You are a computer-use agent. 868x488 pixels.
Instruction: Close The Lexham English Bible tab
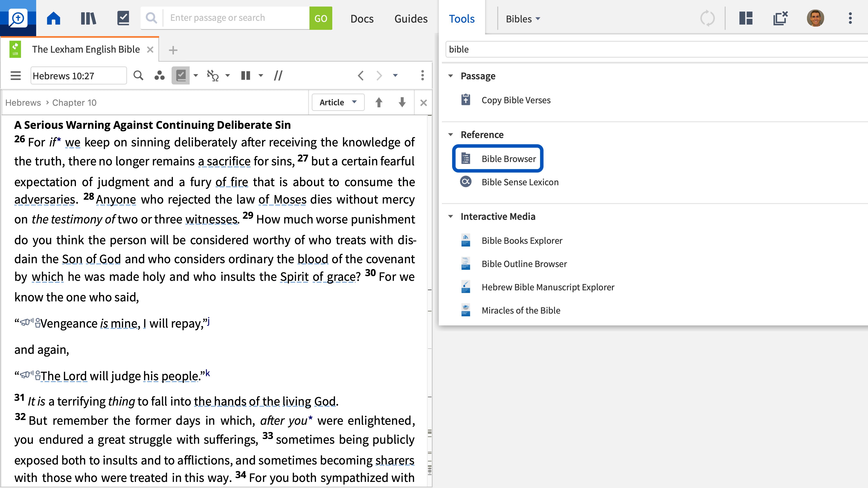coord(150,50)
